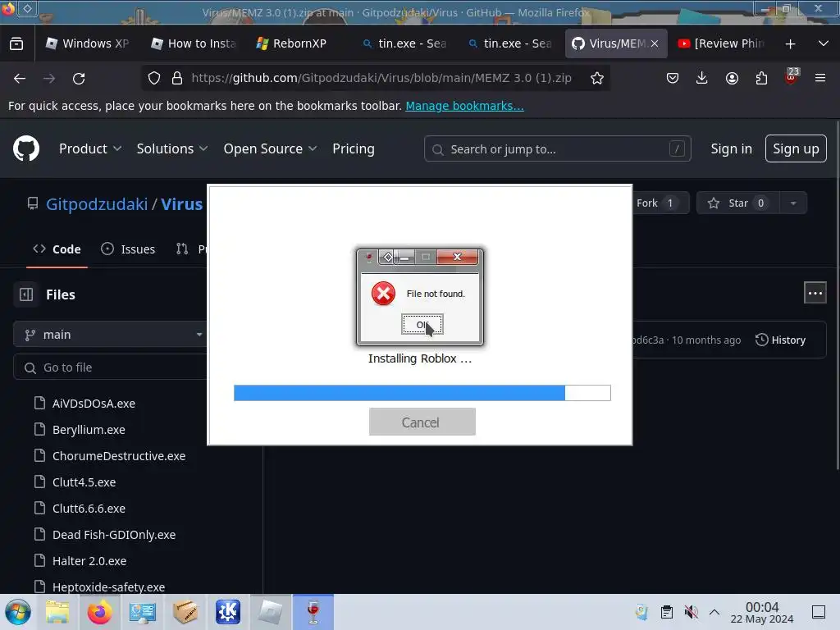Close the Virus/MEMZ browser tab

point(655,44)
